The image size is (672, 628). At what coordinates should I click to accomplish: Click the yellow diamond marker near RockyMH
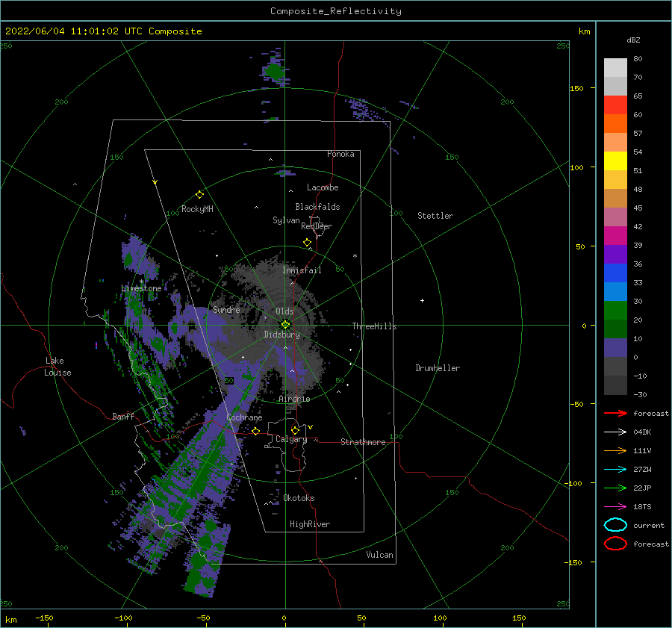tap(199, 195)
